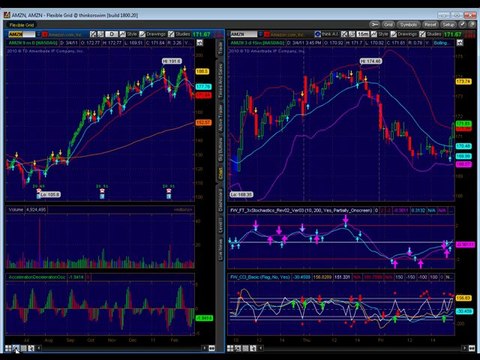The width and height of the screenshot is (480, 360).
Task: Click the right chart settings icon below toolbar
Action: [460, 43]
